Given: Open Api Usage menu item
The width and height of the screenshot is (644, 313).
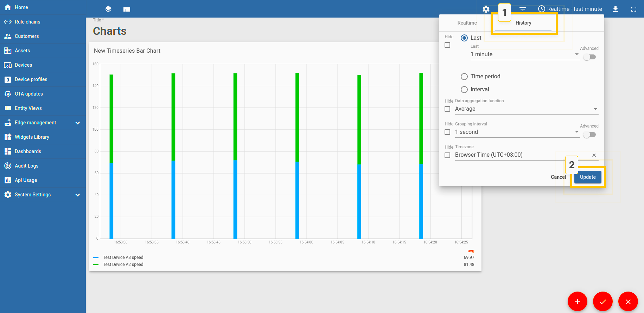Looking at the screenshot, I should [43, 180].
